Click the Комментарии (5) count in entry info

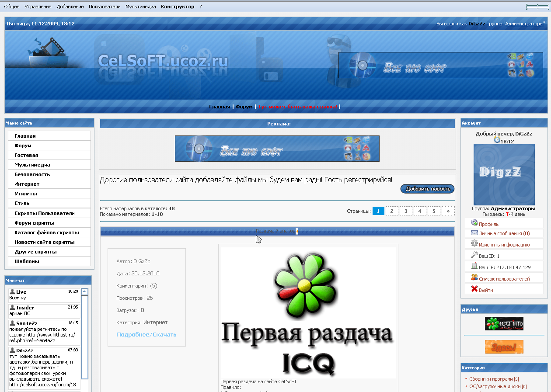137,286
